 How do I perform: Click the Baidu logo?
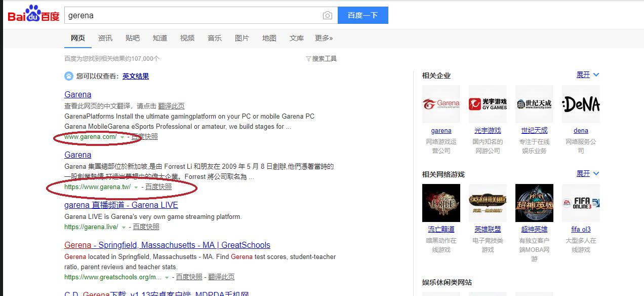pos(33,14)
